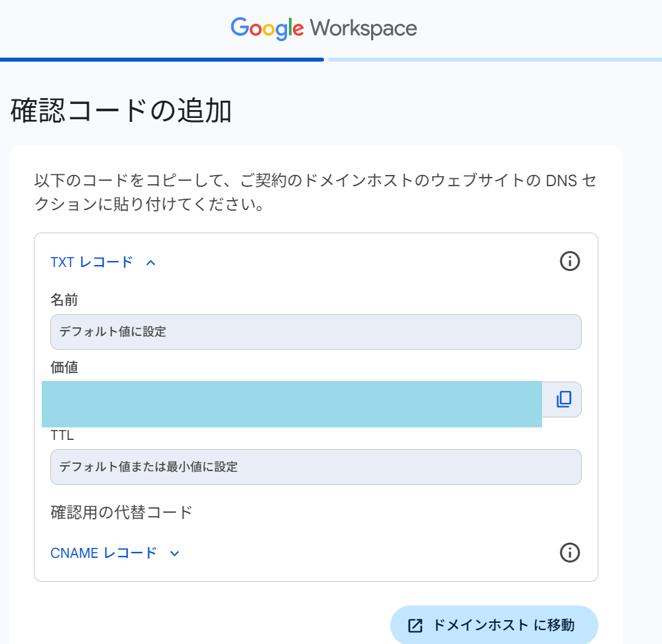Click the CNAME レコード heading text
This screenshot has width=662, height=644.
(x=103, y=553)
